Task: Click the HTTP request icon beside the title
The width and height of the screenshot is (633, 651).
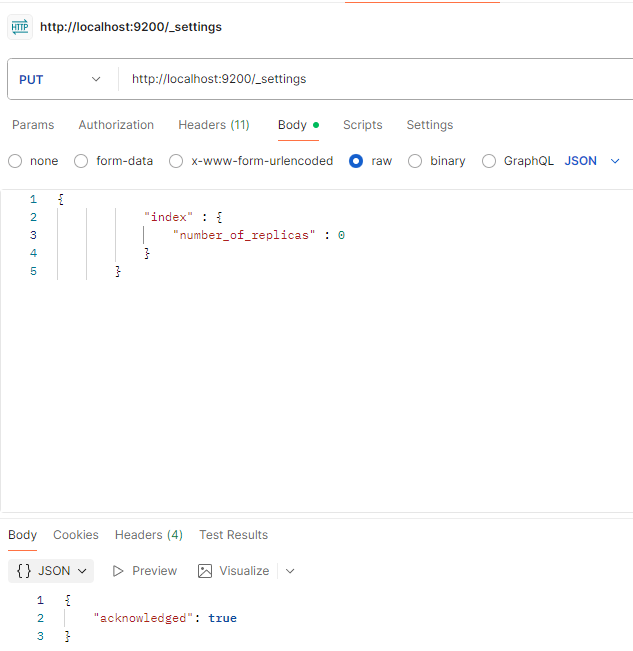Action: coord(20,27)
